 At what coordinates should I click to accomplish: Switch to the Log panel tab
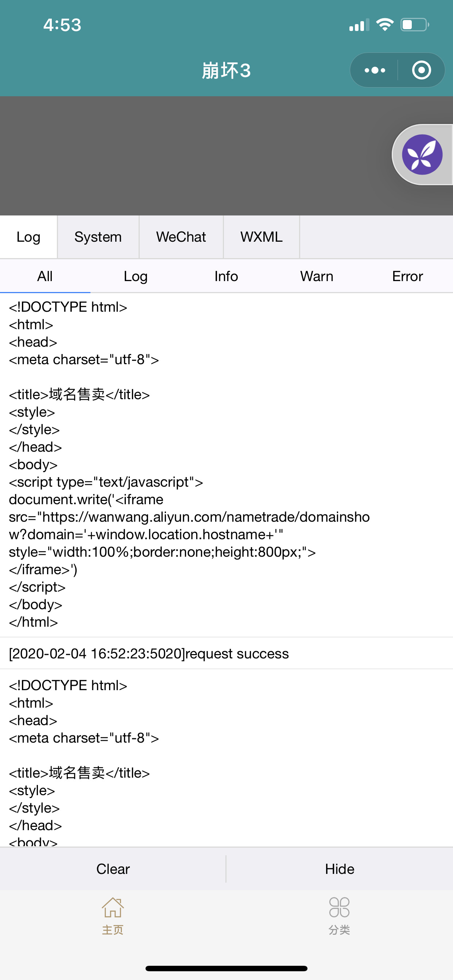coord(28,237)
